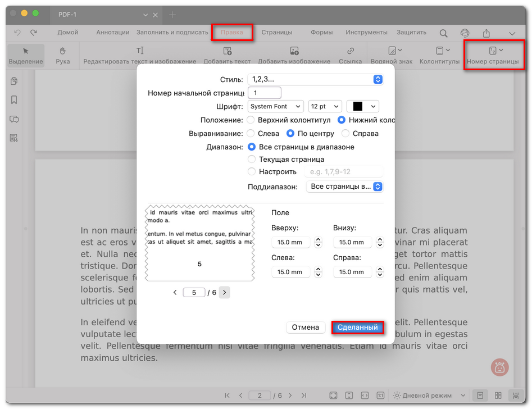This screenshot has width=532, height=409.
Task: Open the bookmarks sidebar panel
Action: [14, 100]
